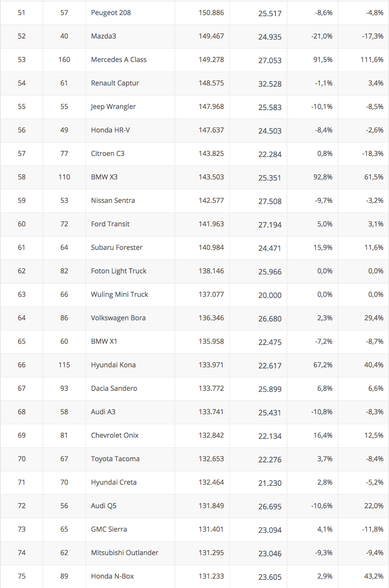This screenshot has width=389, height=588.
Task: Click the Nissan Sentra sales figure 142.577
Action: click(x=211, y=200)
